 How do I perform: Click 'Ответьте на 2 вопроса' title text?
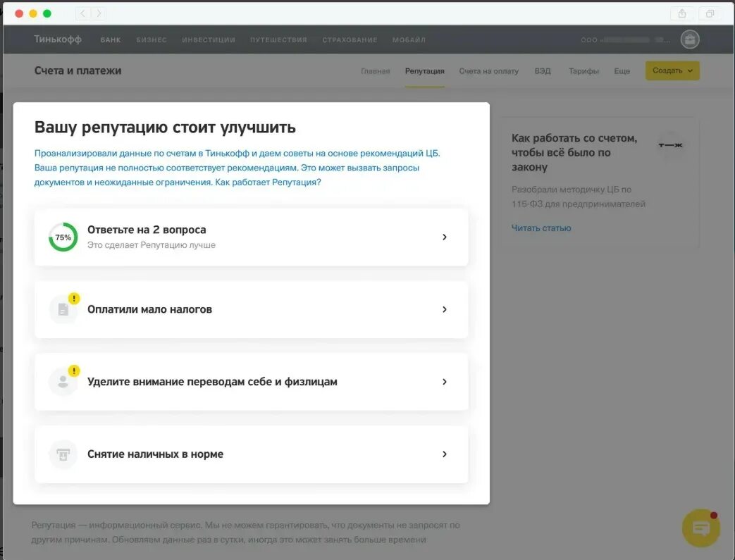(147, 230)
